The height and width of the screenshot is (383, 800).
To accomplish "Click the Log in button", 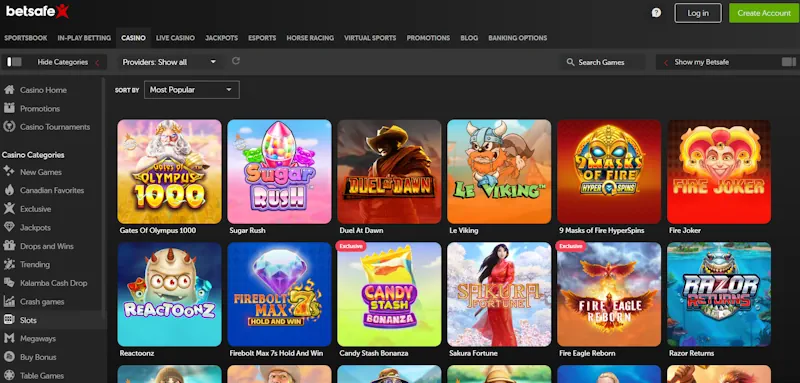I will pos(698,13).
